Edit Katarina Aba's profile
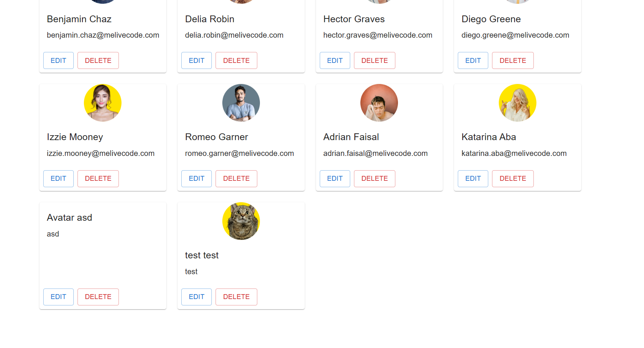 tap(473, 179)
